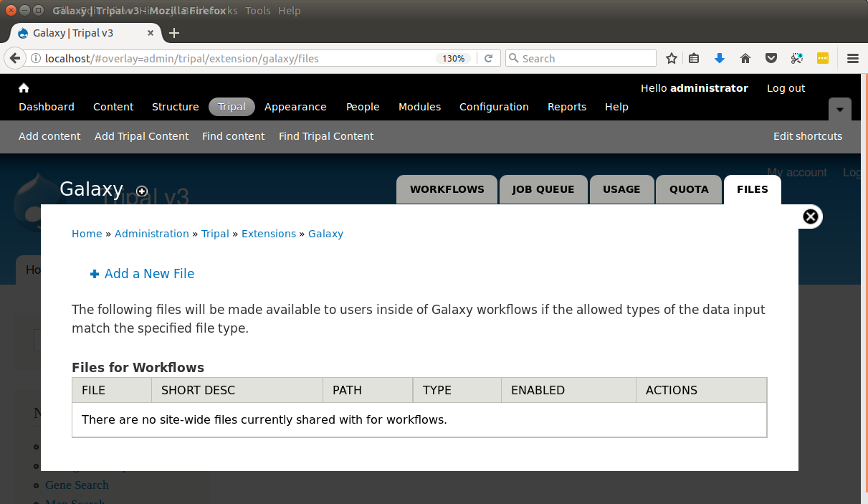Switch to the Usage tab
Screen dimensions: 868x504
[621, 190]
